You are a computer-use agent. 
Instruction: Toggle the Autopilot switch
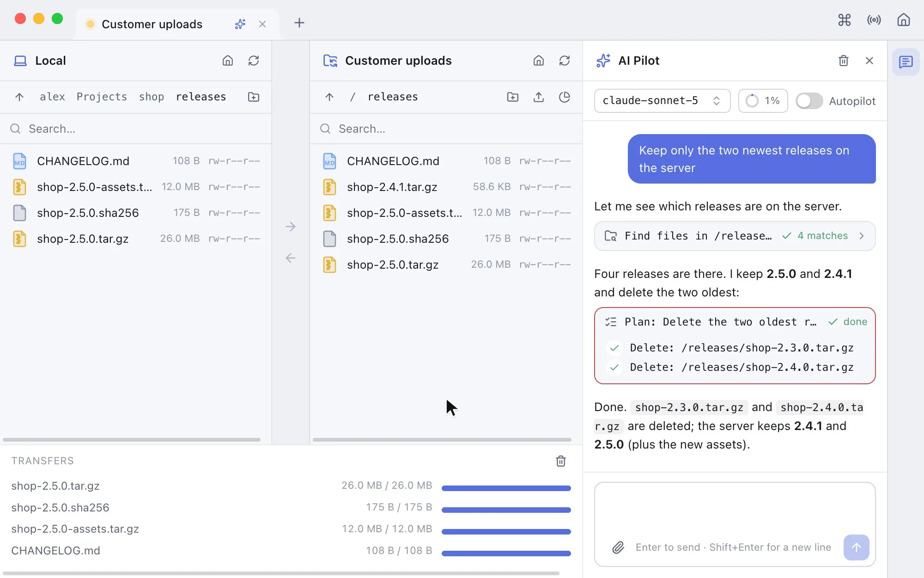point(809,101)
